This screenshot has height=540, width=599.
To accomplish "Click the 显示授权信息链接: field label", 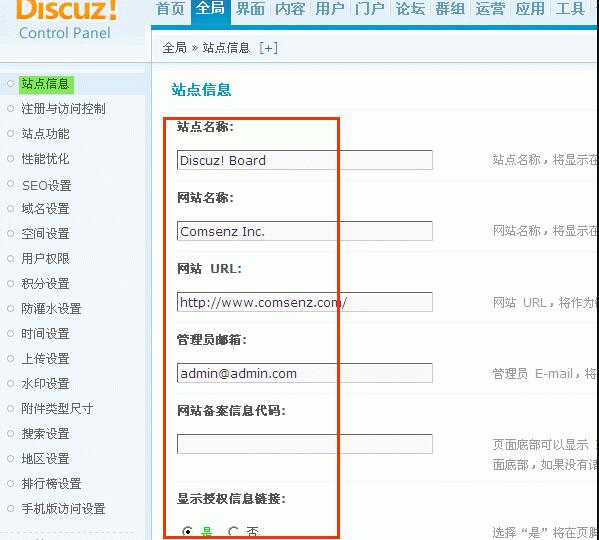I will 232,498.
